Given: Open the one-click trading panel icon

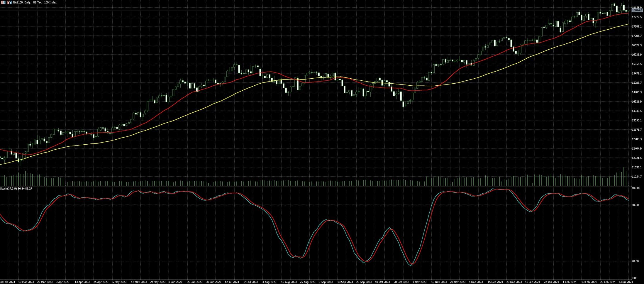Looking at the screenshot, I should (x=9, y=2).
